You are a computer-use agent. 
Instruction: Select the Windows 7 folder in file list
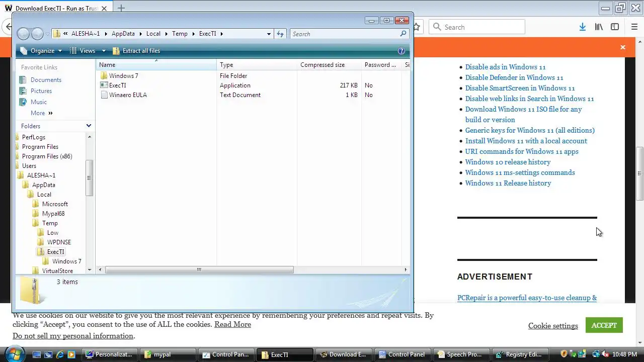click(123, 76)
